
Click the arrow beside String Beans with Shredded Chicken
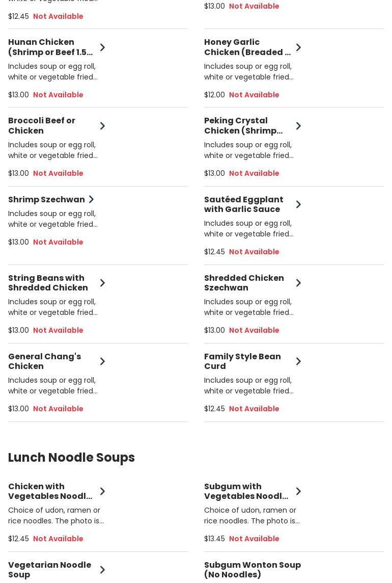[102, 283]
